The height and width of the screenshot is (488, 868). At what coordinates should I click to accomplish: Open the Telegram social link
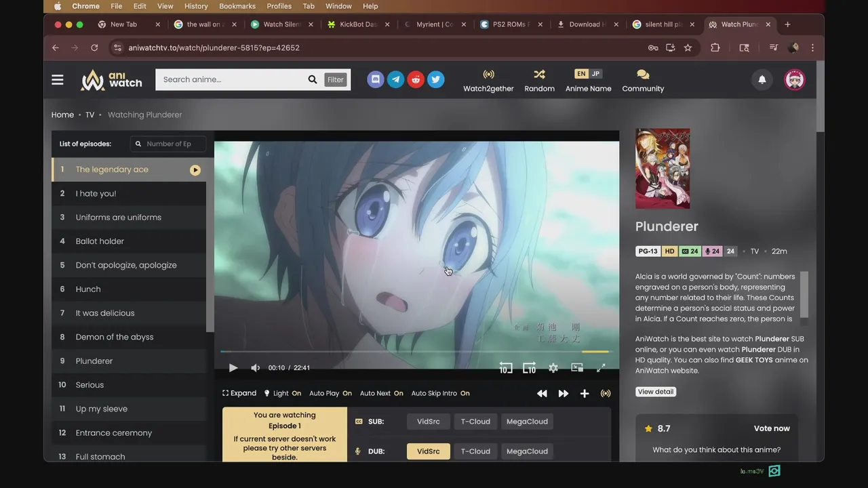click(x=396, y=79)
